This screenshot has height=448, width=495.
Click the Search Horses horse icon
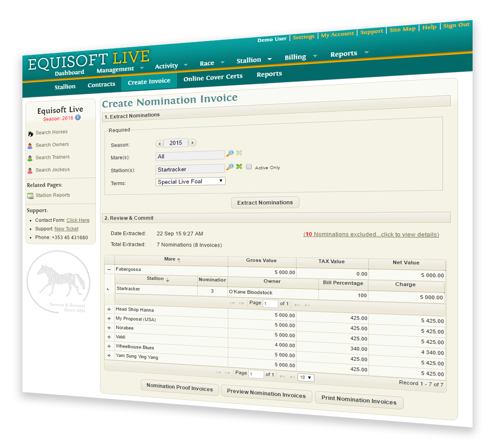tap(30, 134)
